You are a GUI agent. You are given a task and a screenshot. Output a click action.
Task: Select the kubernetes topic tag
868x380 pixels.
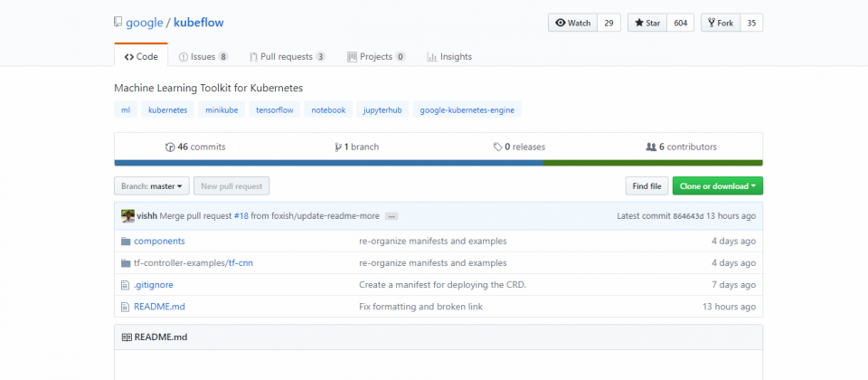[168, 109]
